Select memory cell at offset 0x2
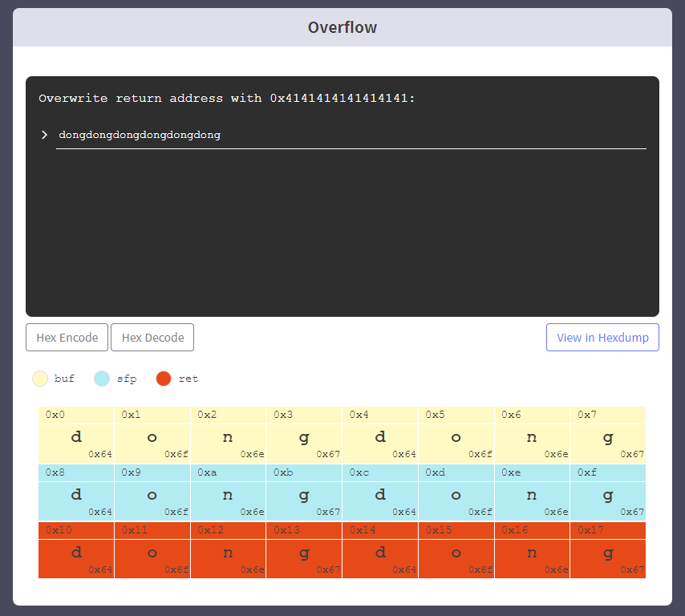This screenshot has width=685, height=616. pos(229,435)
